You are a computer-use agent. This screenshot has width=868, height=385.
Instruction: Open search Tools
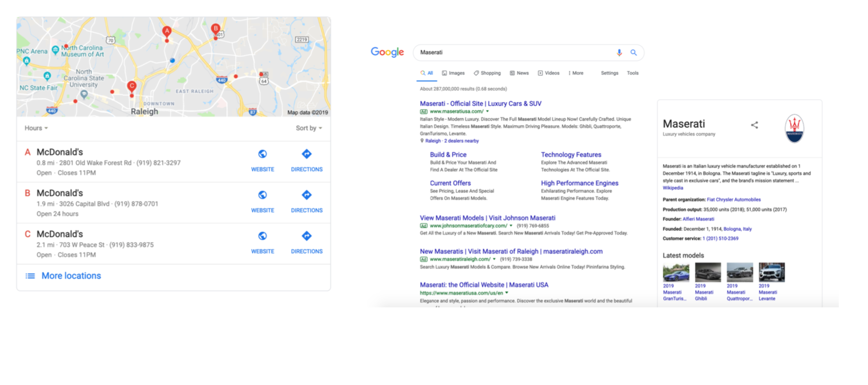[x=632, y=73]
